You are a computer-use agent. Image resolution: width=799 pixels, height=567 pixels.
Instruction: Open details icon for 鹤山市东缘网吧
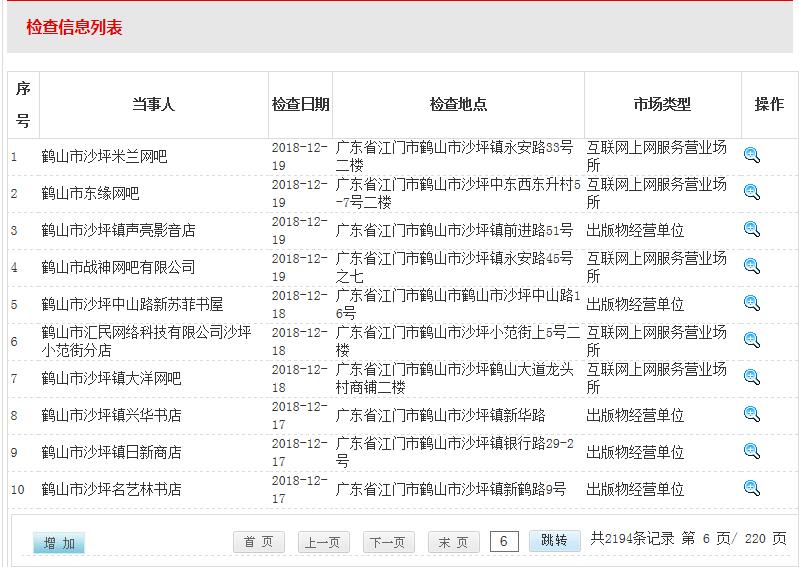752,192
